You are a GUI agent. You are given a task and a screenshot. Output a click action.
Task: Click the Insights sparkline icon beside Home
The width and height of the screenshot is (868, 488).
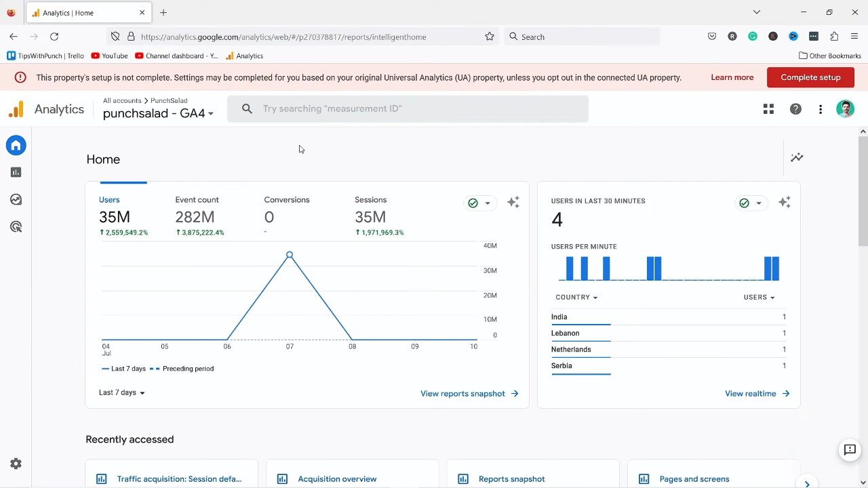click(x=797, y=158)
